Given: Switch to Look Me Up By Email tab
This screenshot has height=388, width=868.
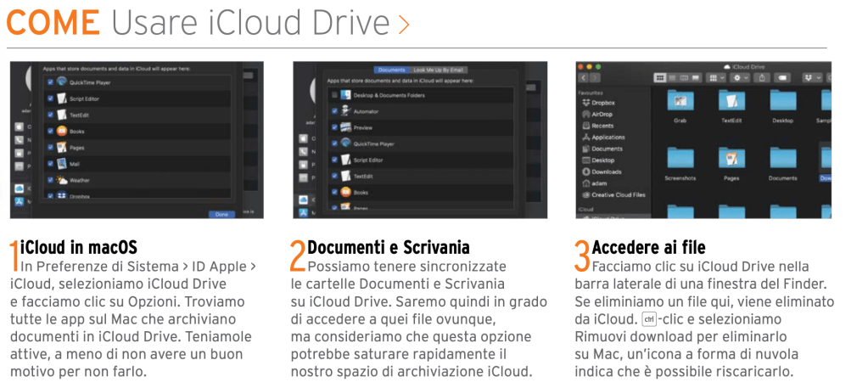Looking at the screenshot, I should [438, 69].
